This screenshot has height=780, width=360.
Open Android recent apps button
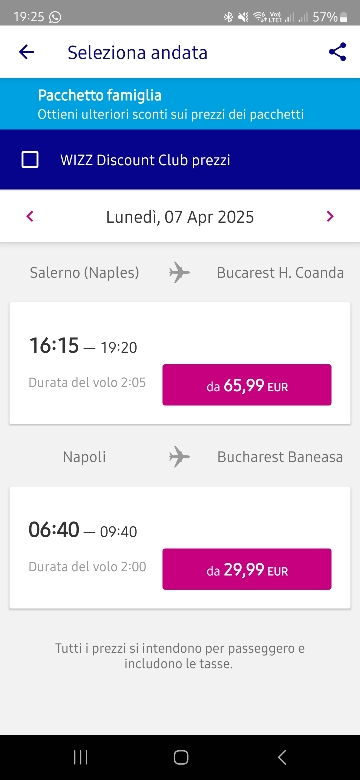pyautogui.click(x=80, y=758)
